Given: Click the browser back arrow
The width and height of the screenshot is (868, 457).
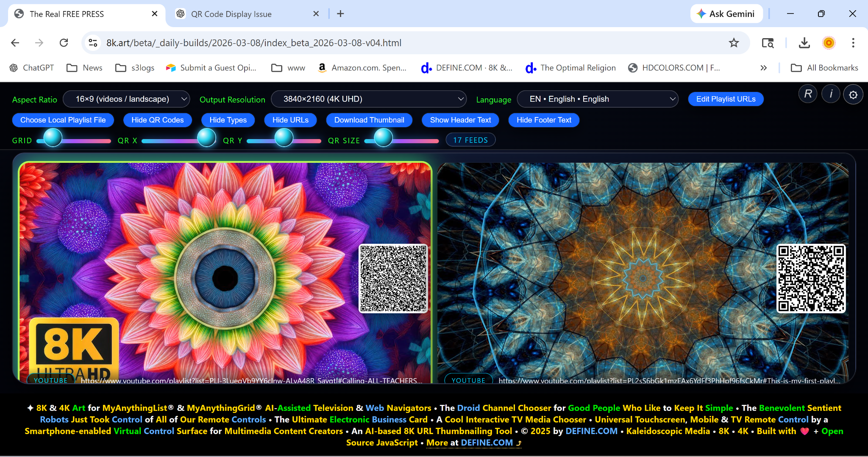Looking at the screenshot, I should [x=15, y=43].
